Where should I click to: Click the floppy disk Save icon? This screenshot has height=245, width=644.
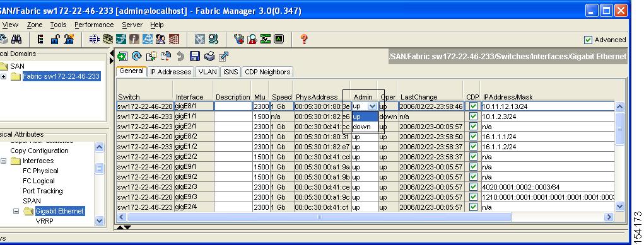[x=194, y=56]
